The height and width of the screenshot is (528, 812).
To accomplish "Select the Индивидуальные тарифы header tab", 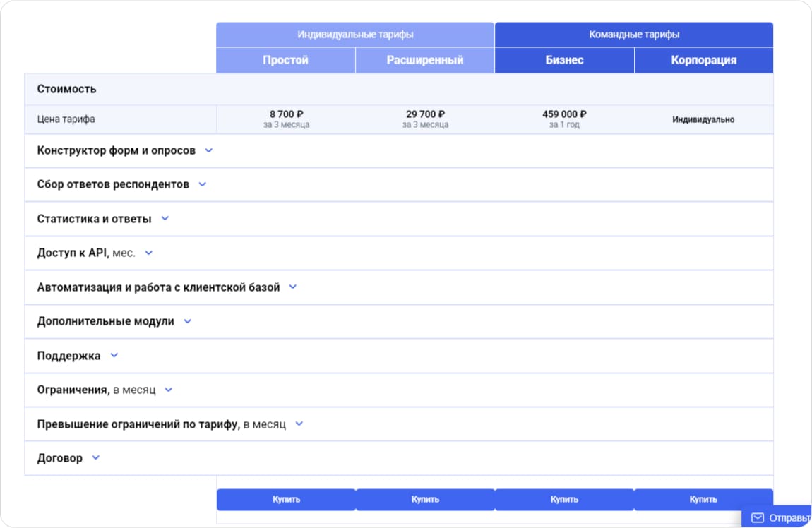I will pyautogui.click(x=355, y=35).
